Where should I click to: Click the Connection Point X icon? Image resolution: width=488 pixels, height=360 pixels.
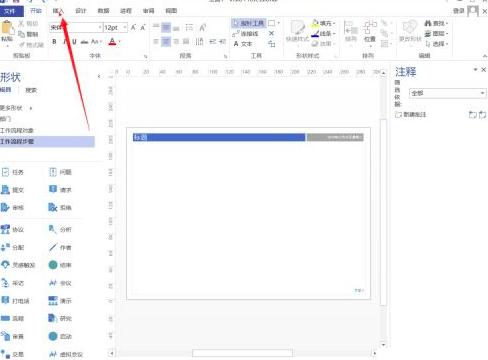[x=271, y=33]
